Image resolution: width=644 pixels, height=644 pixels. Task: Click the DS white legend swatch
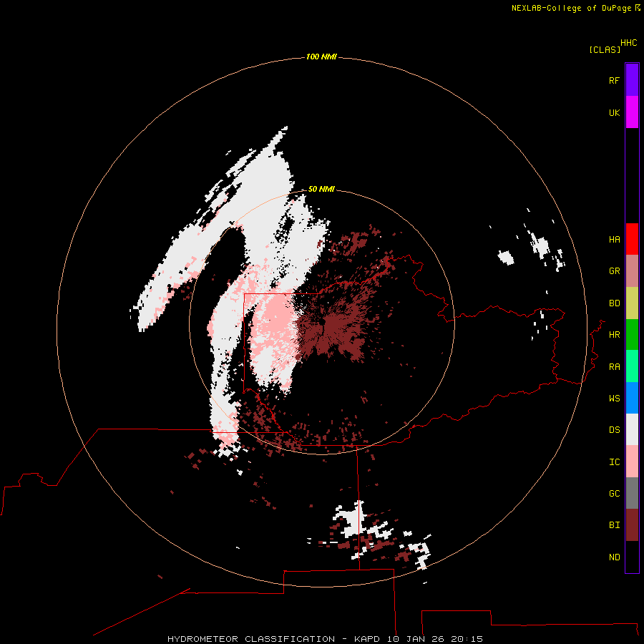[632, 429]
